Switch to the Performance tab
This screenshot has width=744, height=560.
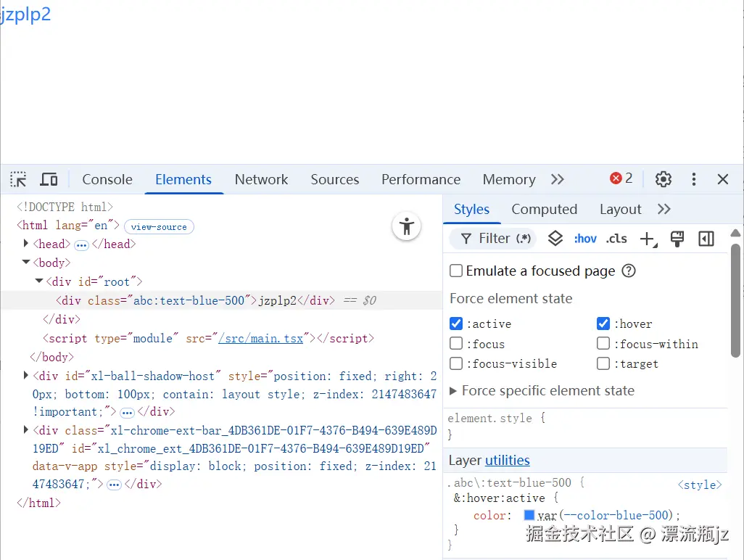(x=421, y=179)
